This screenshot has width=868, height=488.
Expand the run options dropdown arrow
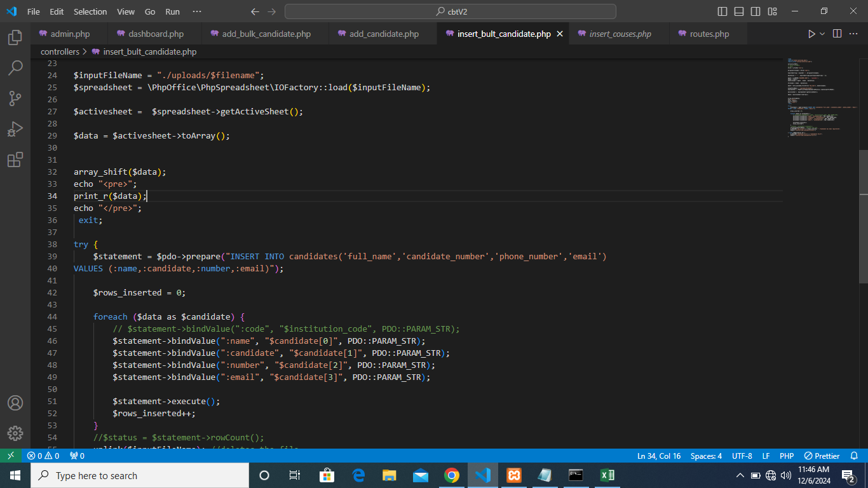pyautogui.click(x=822, y=34)
